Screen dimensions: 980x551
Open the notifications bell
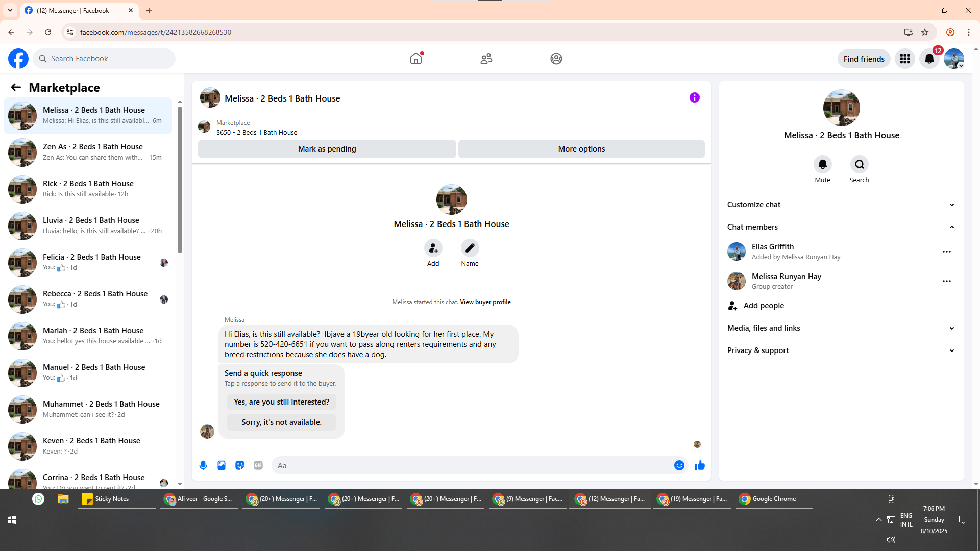pyautogui.click(x=929, y=59)
